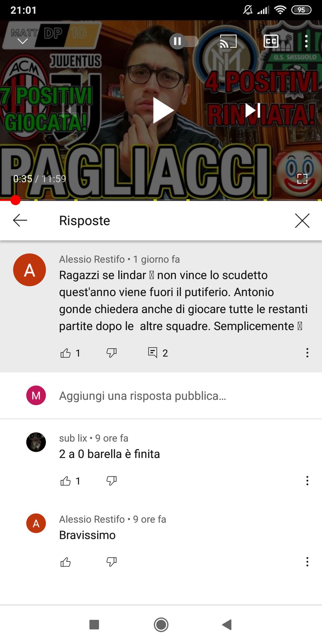Dislike the Bravissimo reply
Screen dimensions: 322x644
point(111,562)
